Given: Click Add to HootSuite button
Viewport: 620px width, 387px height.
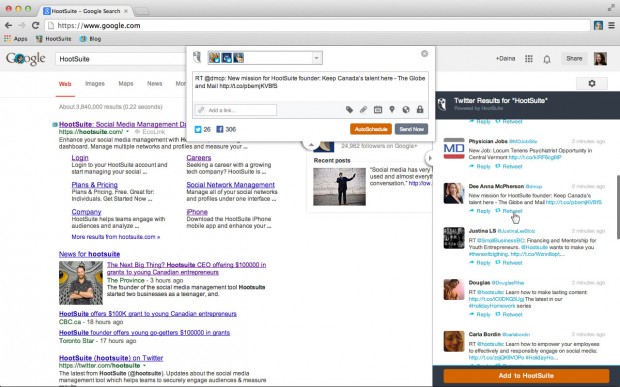Looking at the screenshot, I should click(526, 376).
